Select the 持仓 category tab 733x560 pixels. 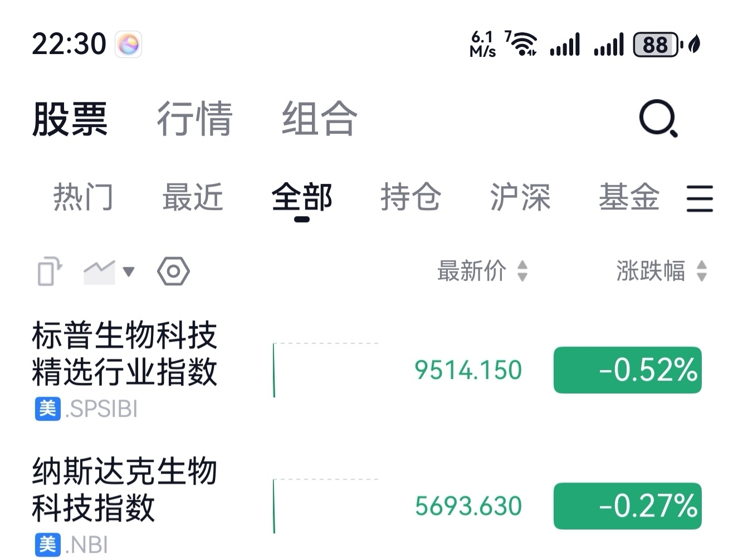[x=411, y=197]
